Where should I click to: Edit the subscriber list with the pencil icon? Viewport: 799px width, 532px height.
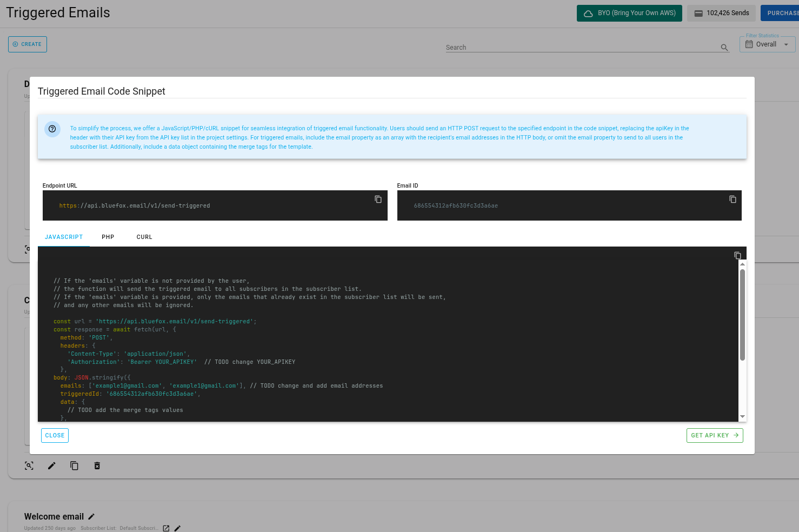pyautogui.click(x=177, y=528)
